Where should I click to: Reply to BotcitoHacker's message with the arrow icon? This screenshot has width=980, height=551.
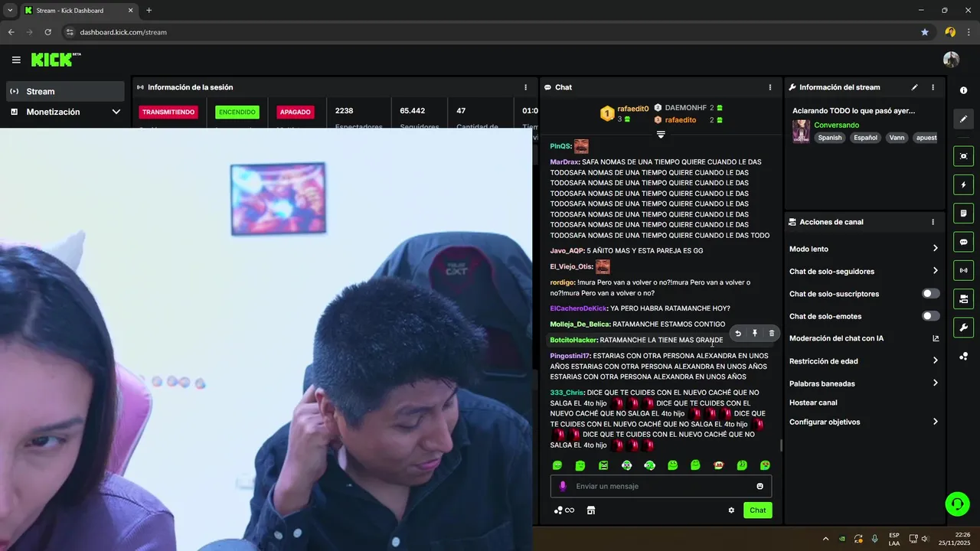(x=738, y=334)
